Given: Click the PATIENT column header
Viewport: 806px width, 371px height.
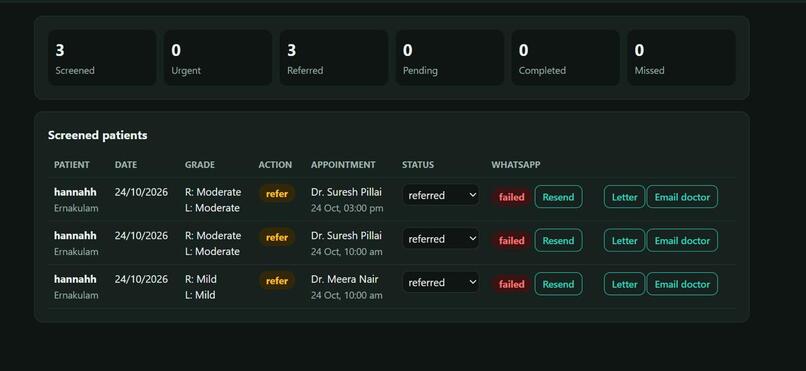Looking at the screenshot, I should (71, 165).
